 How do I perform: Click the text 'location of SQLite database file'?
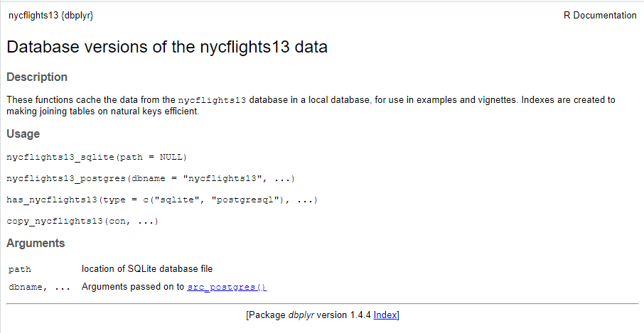click(147, 269)
